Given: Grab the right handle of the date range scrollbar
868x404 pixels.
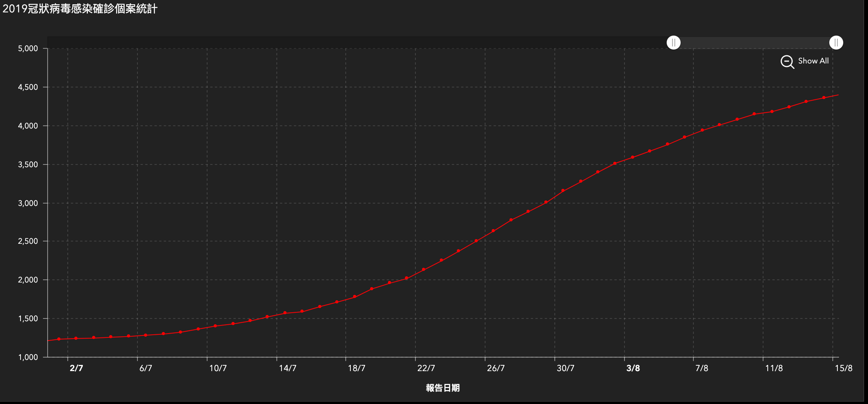Looking at the screenshot, I should point(836,43).
